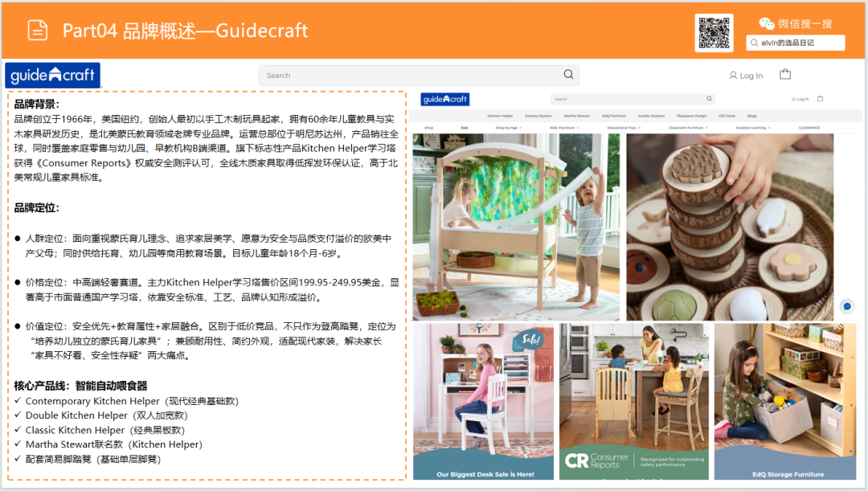Open the Kitchen Helper menu item
The width and height of the screenshot is (868, 491).
point(500,116)
